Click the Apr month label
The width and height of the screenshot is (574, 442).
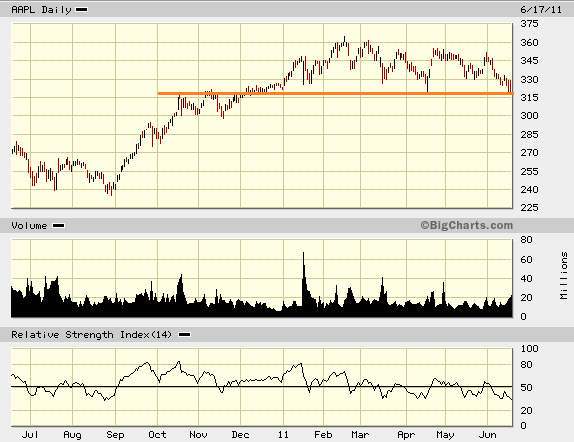click(x=406, y=435)
